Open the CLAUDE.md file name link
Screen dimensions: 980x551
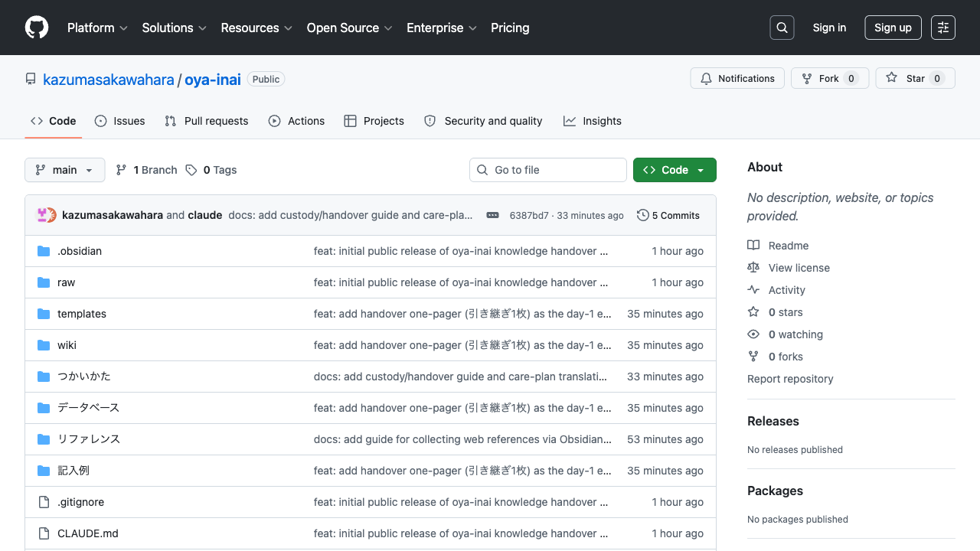[88, 533]
